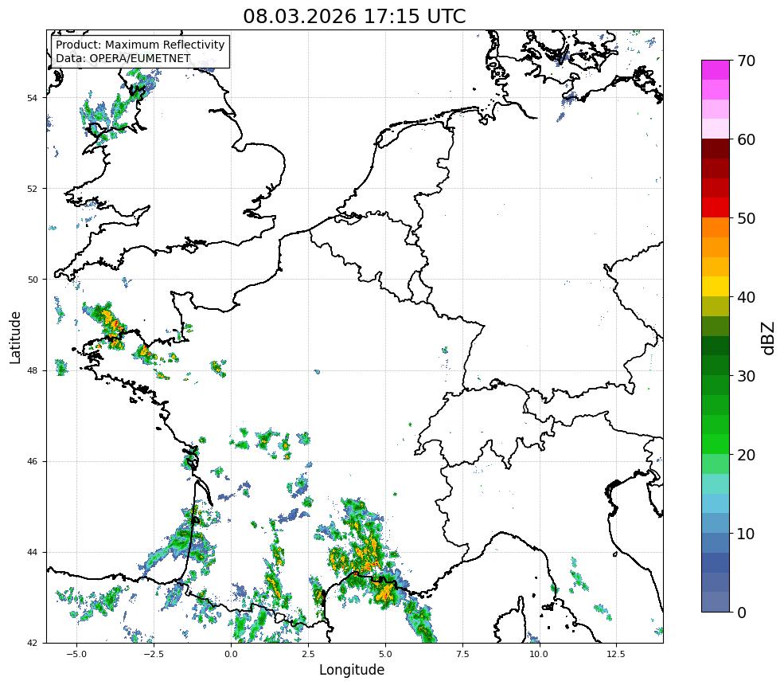Click the colorbar tick label 50
Viewport: 784px width, 685px height.
pos(746,219)
